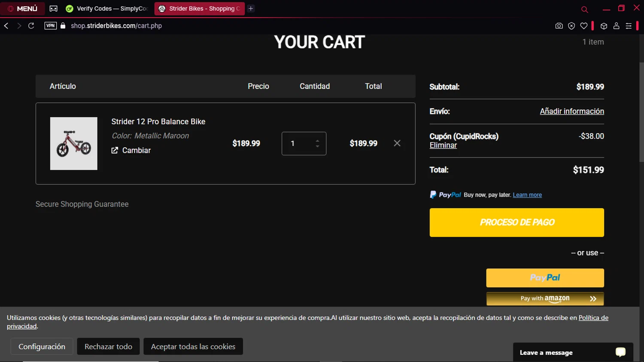
Task: Take a snapshot with camera icon
Action: [x=559, y=26]
